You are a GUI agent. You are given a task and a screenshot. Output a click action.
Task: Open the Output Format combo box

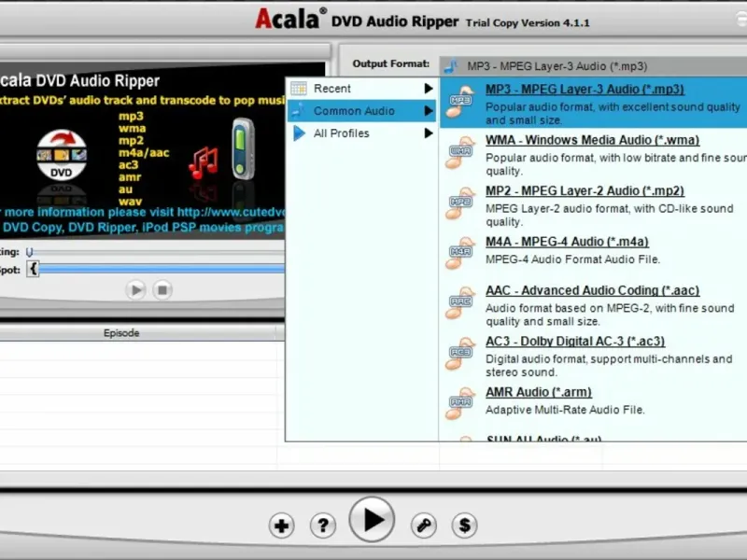(x=593, y=66)
